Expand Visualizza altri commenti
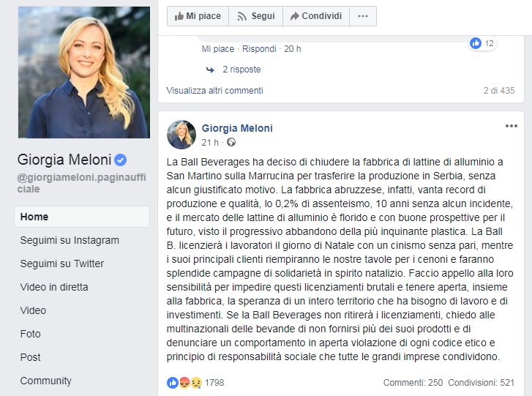This screenshot has height=396, width=532. [214, 91]
